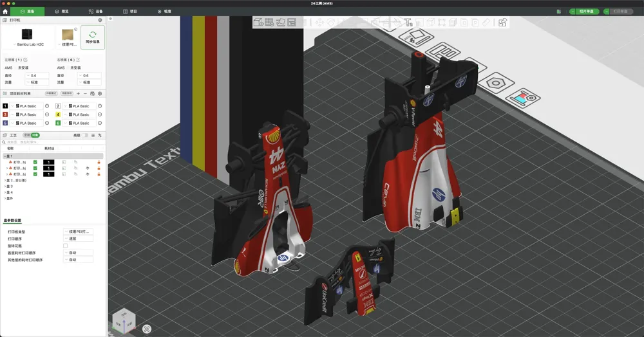Add a filament with plus icon
The image size is (644, 337).
(78, 94)
